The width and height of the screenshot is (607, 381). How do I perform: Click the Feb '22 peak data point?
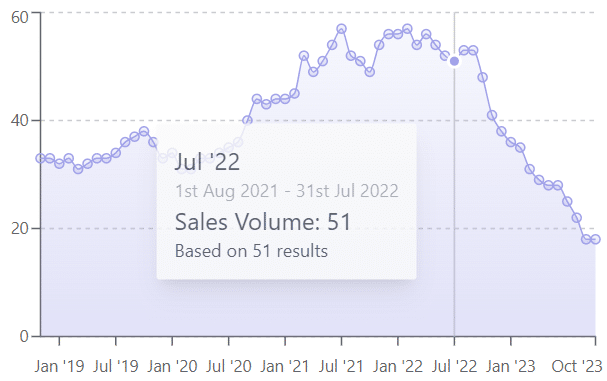407,29
